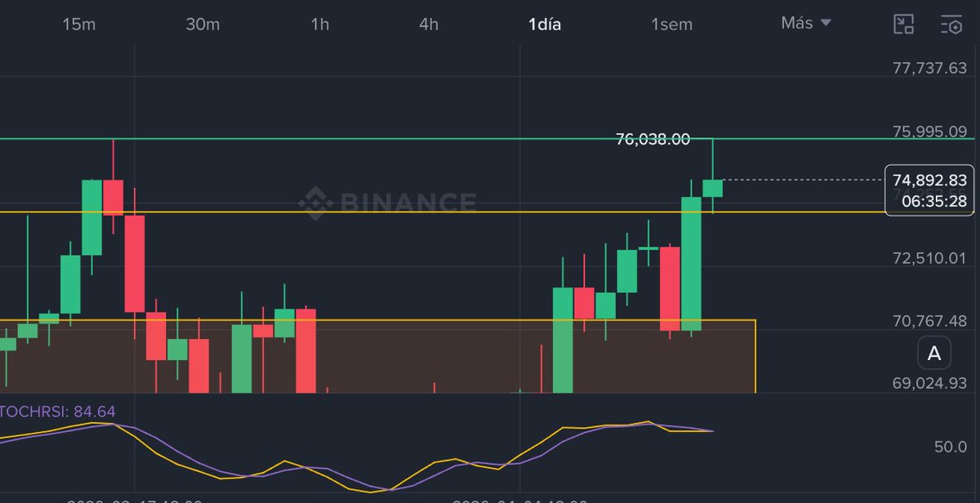Click the high price label 76,038.00
980x503 pixels.
coord(653,140)
